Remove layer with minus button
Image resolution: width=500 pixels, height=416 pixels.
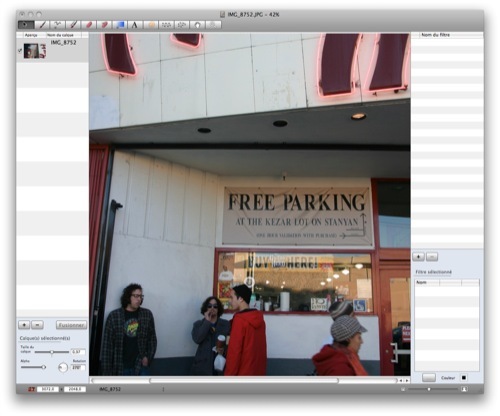coord(37,324)
